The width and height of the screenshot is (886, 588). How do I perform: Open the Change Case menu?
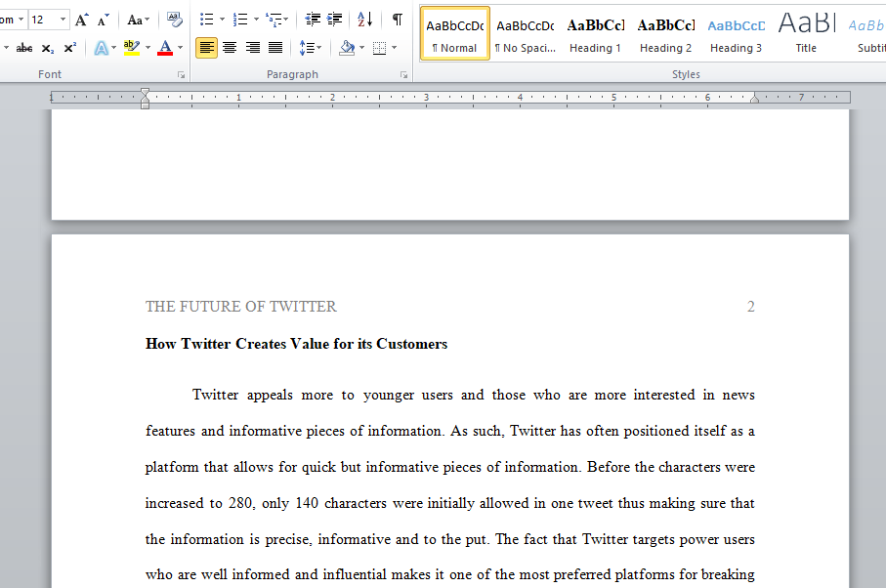pyautogui.click(x=138, y=20)
